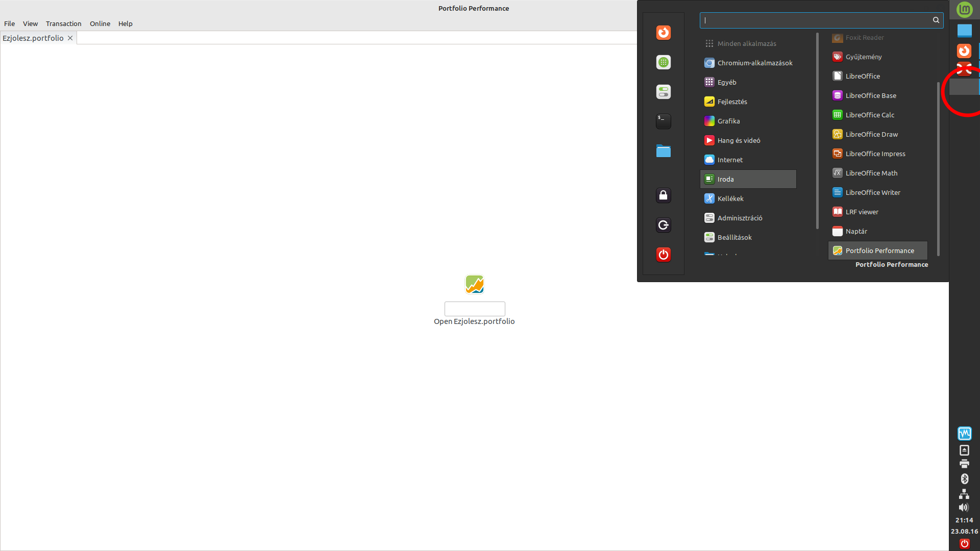Open the network applet in the tray
The width and height of the screenshot is (980, 551).
pos(964,494)
